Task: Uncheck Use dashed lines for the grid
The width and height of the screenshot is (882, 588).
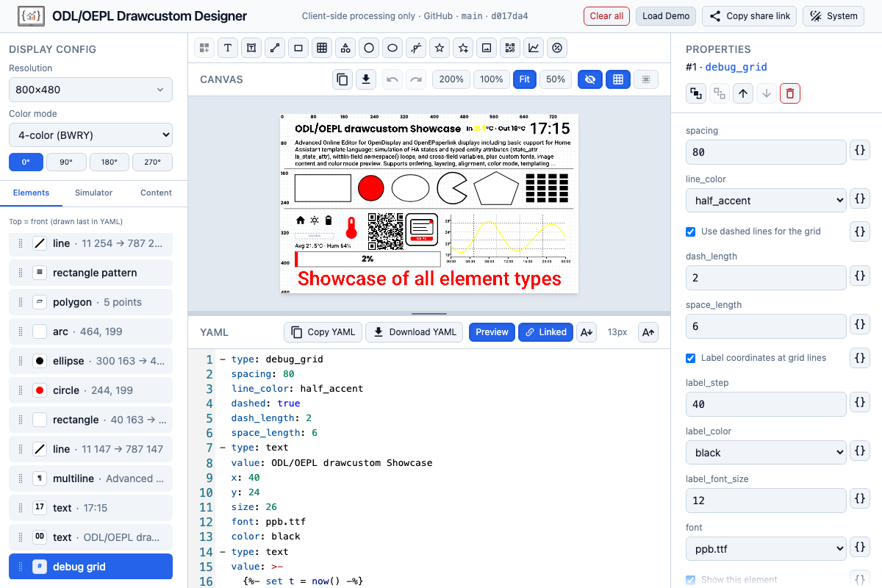Action: [690, 232]
